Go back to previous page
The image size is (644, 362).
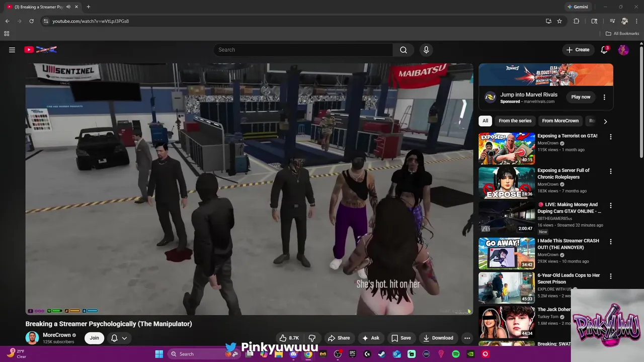[x=7, y=21]
